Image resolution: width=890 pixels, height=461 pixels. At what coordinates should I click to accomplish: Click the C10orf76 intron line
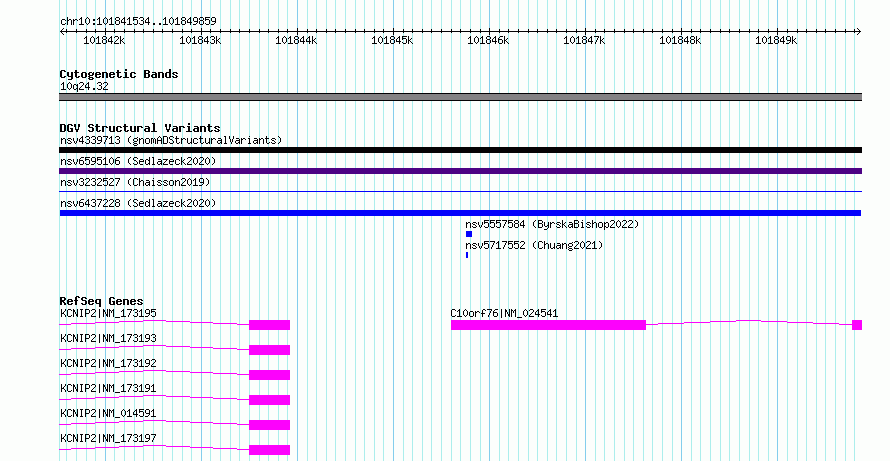tap(749, 322)
